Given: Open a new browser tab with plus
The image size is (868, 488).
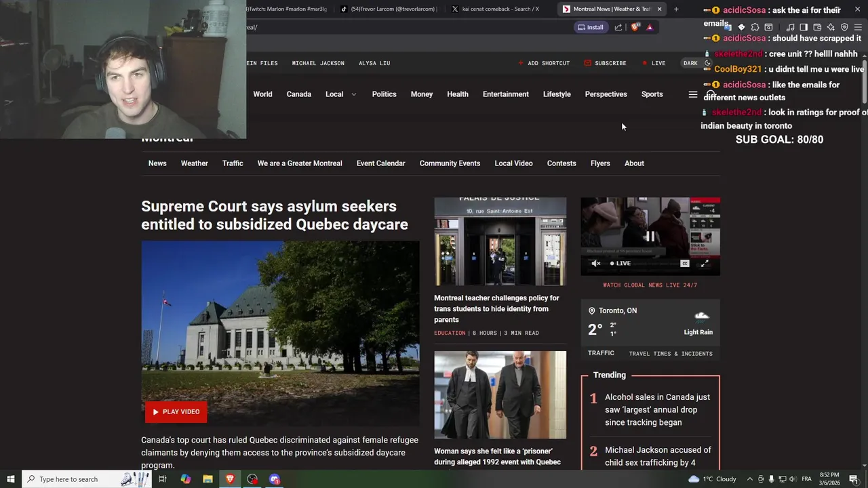Looking at the screenshot, I should tap(676, 9).
